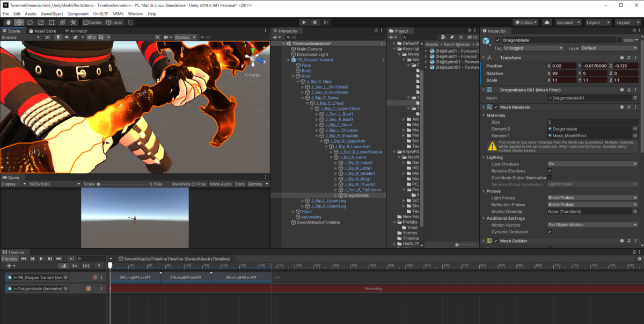
Task: Click the Maximize On Play button
Action: pyautogui.click(x=189, y=184)
